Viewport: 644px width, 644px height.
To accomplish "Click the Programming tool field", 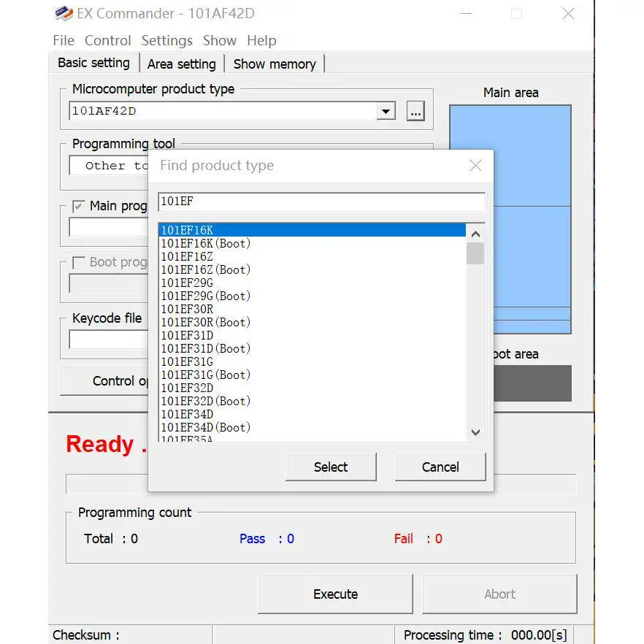I will coord(109,166).
